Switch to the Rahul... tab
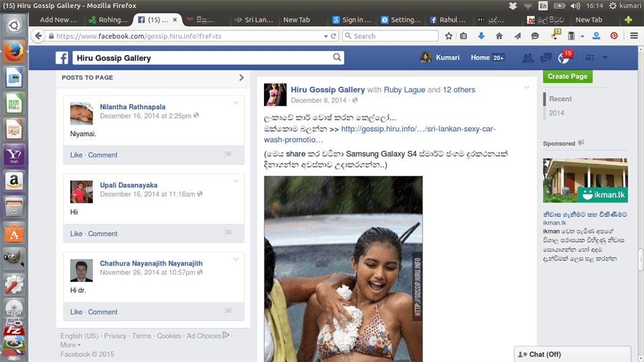This screenshot has height=362, width=644. click(x=448, y=20)
